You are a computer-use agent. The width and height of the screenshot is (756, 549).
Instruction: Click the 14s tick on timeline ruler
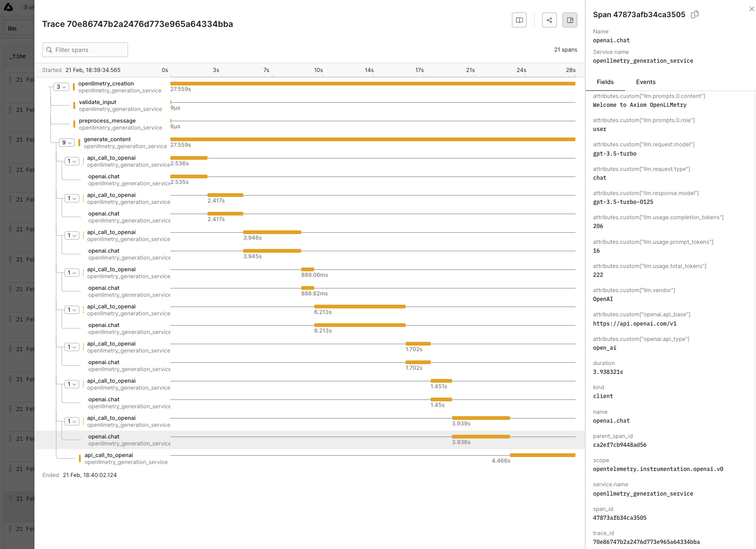[369, 70]
